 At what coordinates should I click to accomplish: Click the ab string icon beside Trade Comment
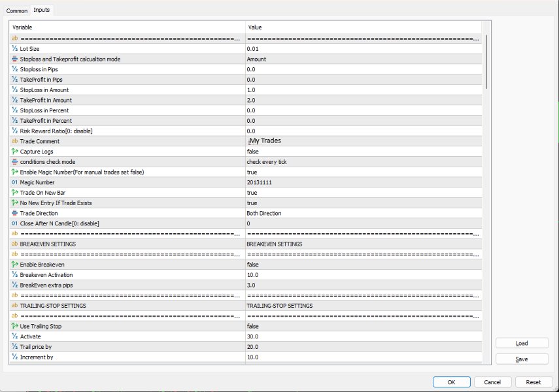point(14,140)
